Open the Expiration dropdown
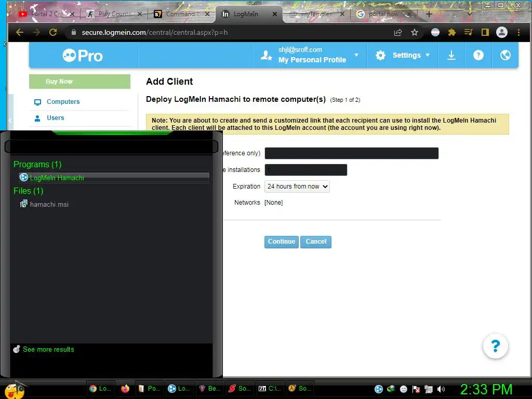Image resolution: width=532 pixels, height=399 pixels. [x=297, y=187]
